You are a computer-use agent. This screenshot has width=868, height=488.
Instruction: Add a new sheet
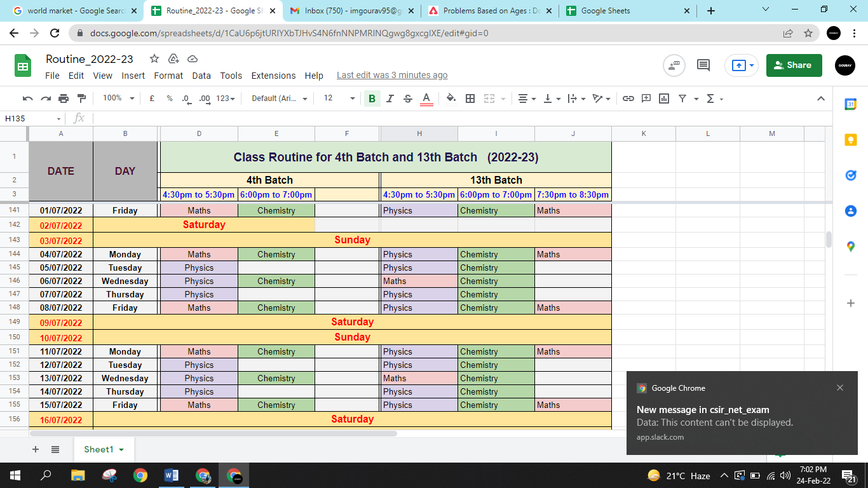pyautogui.click(x=36, y=449)
